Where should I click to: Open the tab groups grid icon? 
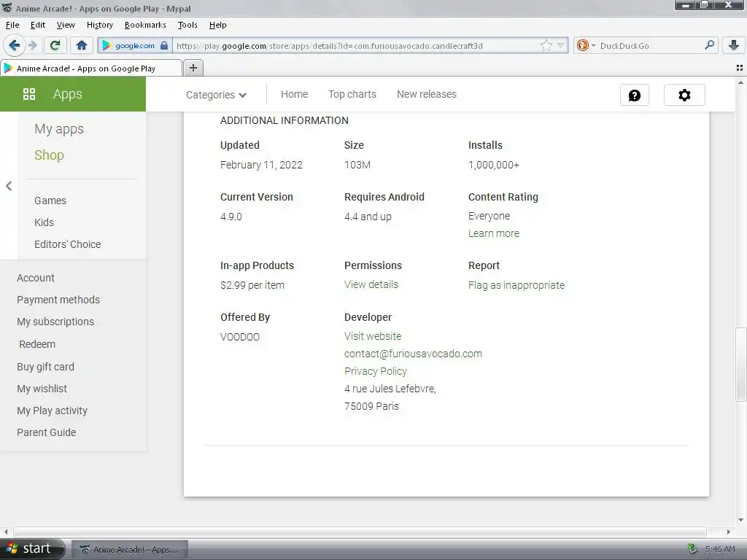click(740, 68)
